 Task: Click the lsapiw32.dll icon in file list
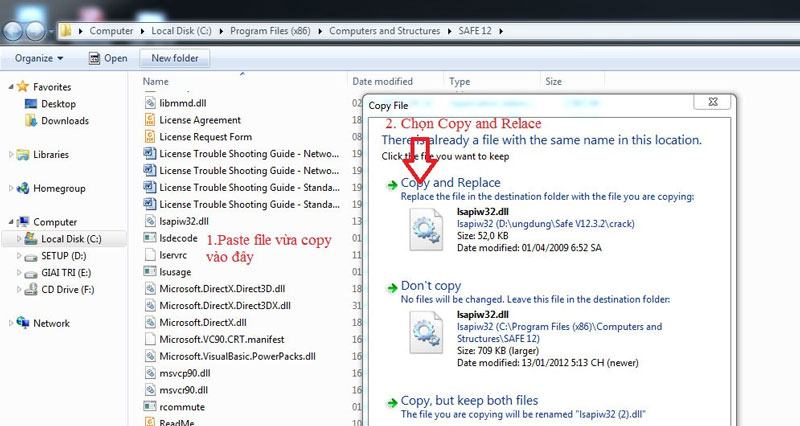[x=150, y=221]
